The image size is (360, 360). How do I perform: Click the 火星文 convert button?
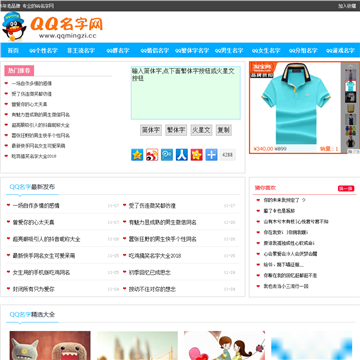201,130
